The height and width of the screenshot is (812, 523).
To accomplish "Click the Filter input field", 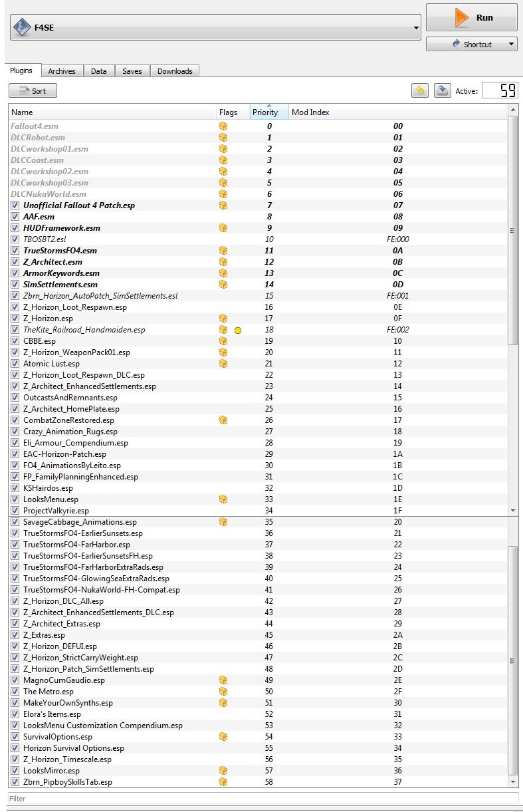I will pyautogui.click(x=263, y=797).
